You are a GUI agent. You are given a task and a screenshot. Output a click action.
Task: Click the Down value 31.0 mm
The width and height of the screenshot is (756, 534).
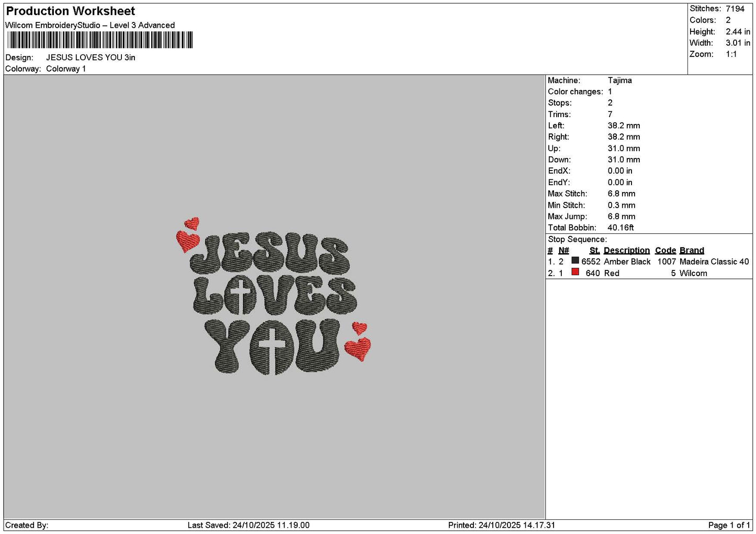click(x=624, y=160)
